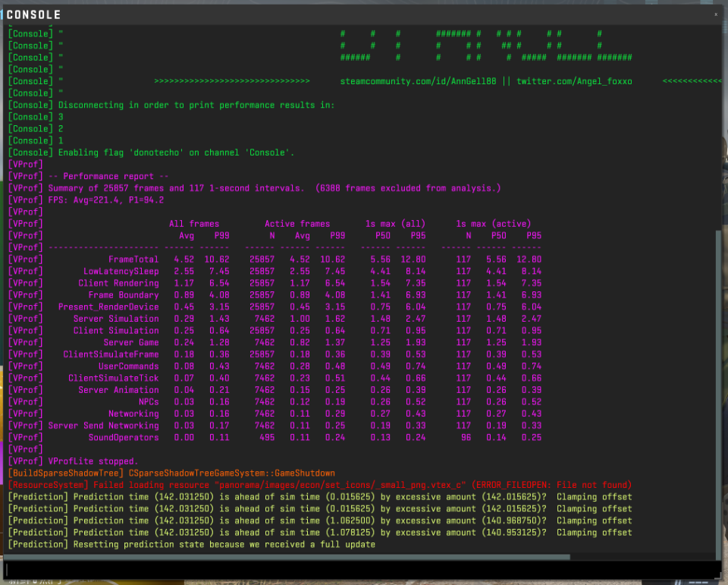The width and height of the screenshot is (728, 585).
Task: Select the 'Disconnecting in order to print' line
Action: 171,105
